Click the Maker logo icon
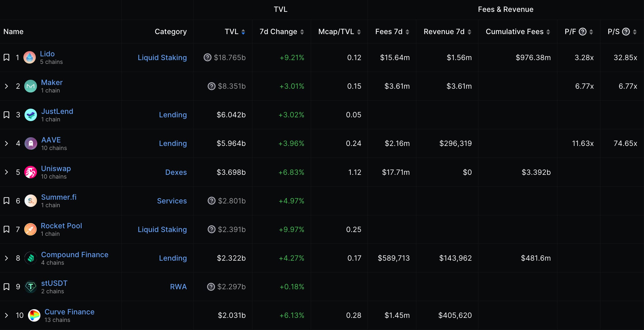 31,86
